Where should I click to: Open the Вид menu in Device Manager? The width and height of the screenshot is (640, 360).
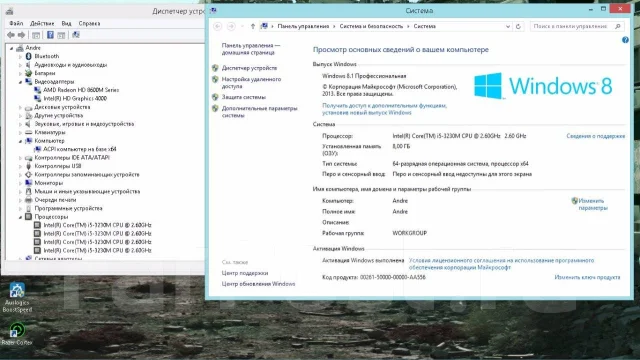67,23
